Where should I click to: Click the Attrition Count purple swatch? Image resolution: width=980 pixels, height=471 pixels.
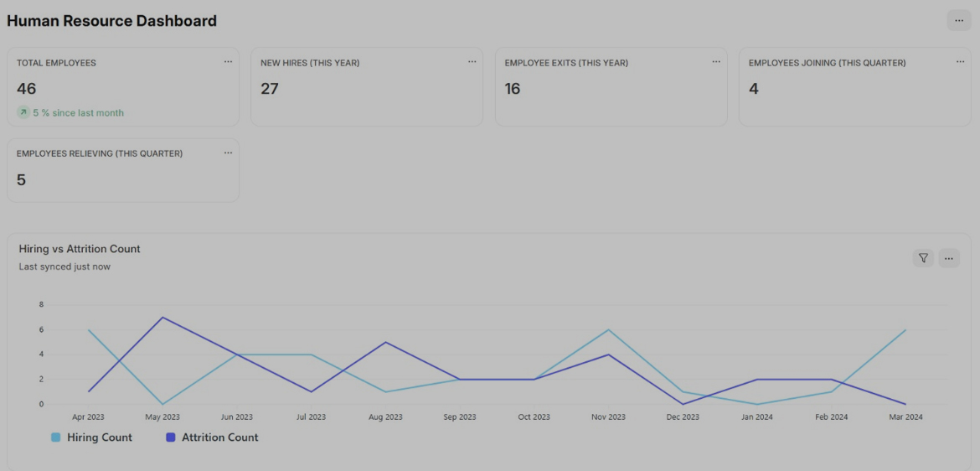click(x=171, y=437)
